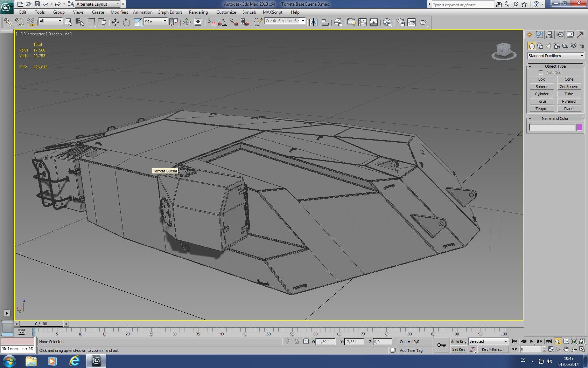Viewport: 588px width, 368px height.
Task: Click the Render Production teapot icon
Action: [423, 22]
